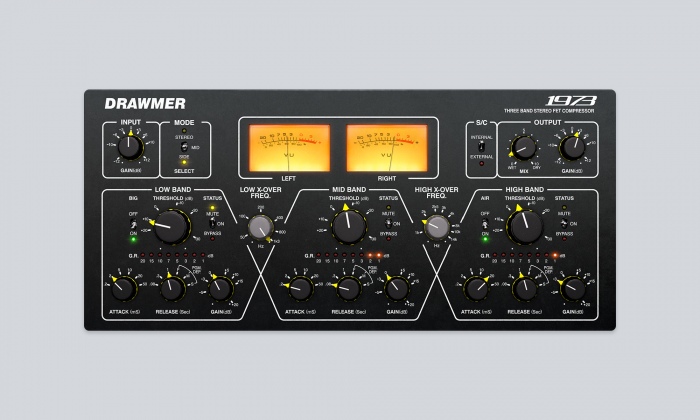Click the Output Gain knob

(x=572, y=148)
